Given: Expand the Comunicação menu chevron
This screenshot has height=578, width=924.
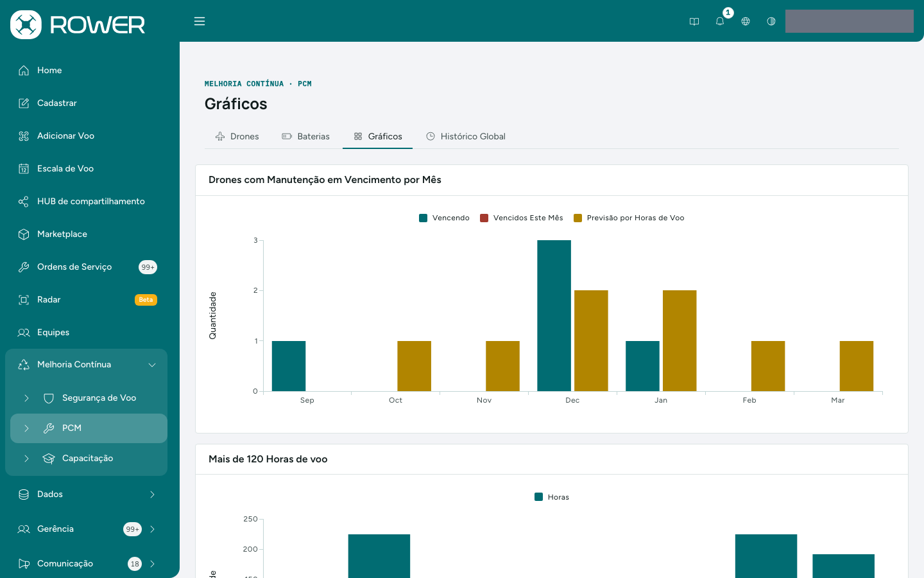Looking at the screenshot, I should click(152, 564).
